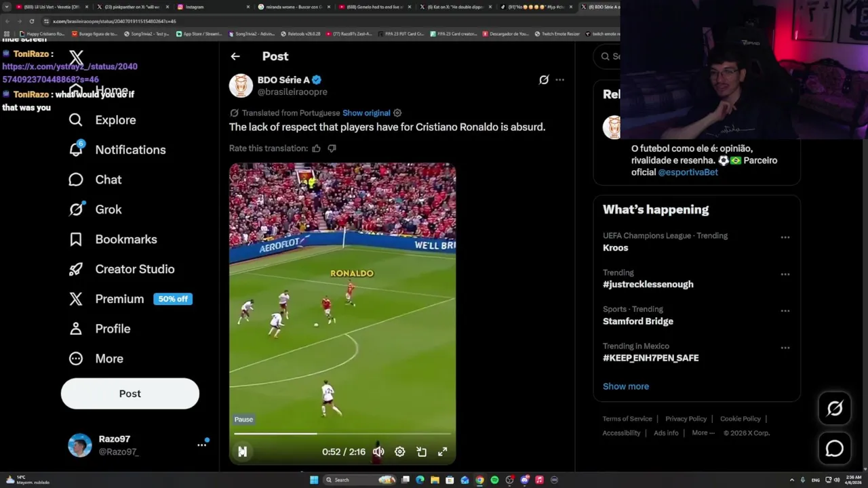Open more options for the Stamford Bridge trend
The width and height of the screenshot is (868, 488).
[785, 311]
